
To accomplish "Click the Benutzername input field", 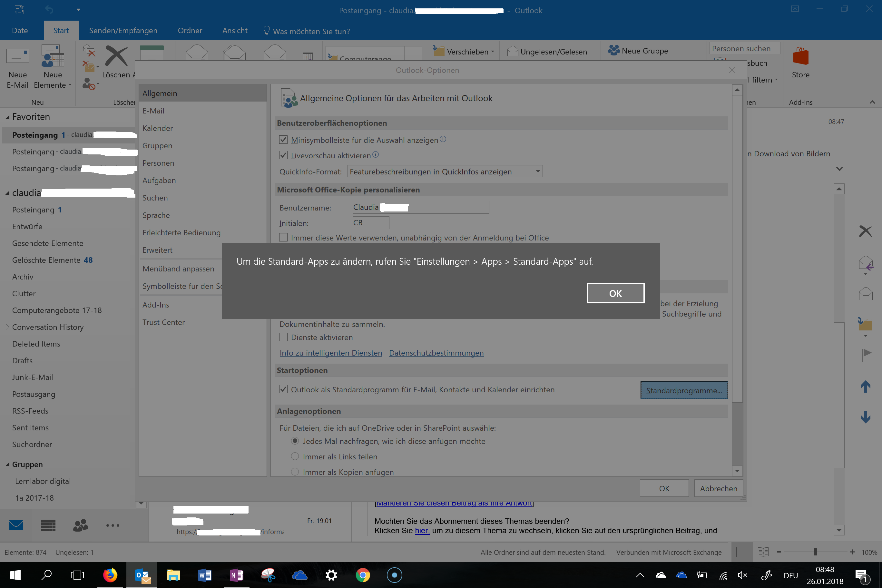I will pos(420,207).
